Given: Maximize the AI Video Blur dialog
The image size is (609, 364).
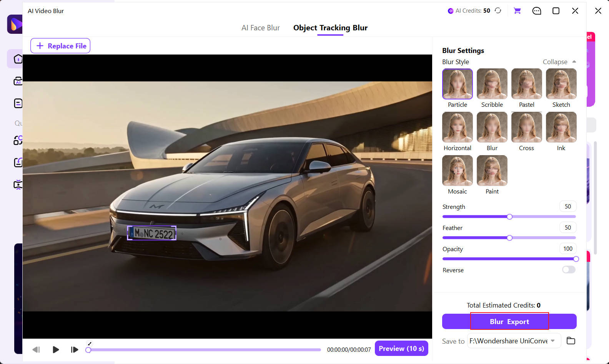Looking at the screenshot, I should pyautogui.click(x=556, y=11).
